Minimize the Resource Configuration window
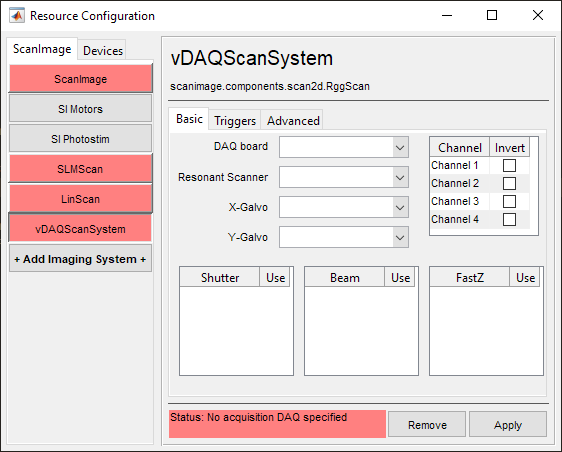The width and height of the screenshot is (562, 452). point(447,15)
